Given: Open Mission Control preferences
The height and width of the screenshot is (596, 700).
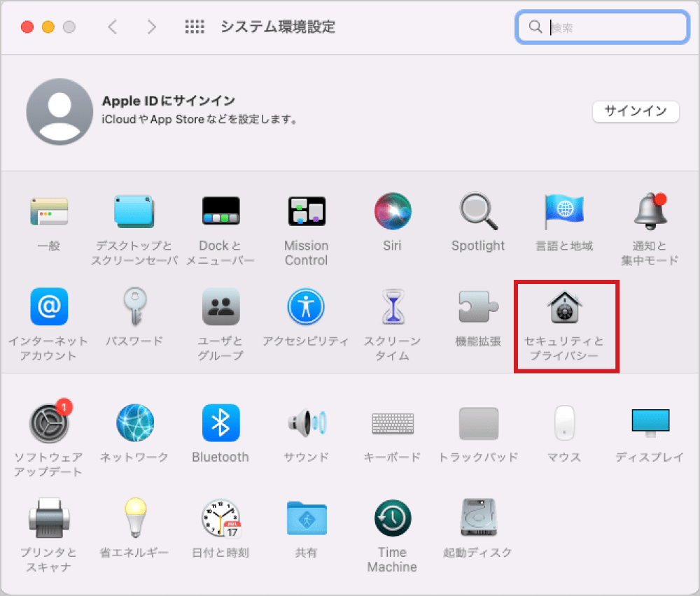Looking at the screenshot, I should tap(306, 211).
